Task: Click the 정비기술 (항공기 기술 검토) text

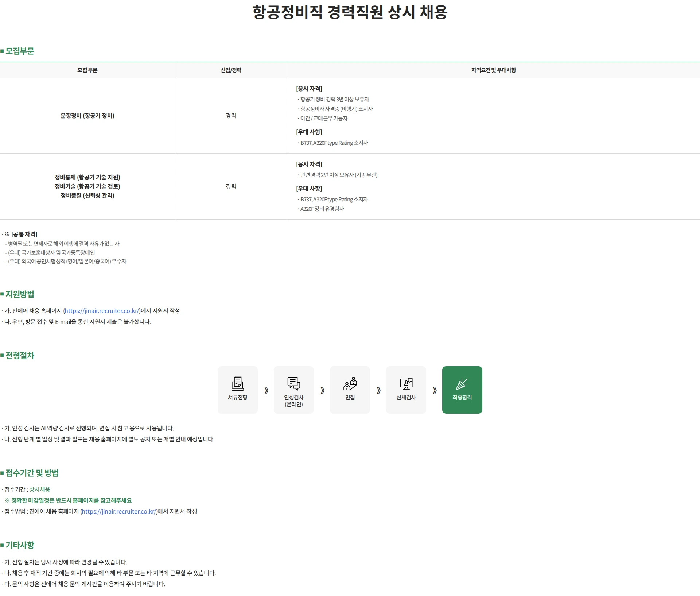Action: coord(87,186)
